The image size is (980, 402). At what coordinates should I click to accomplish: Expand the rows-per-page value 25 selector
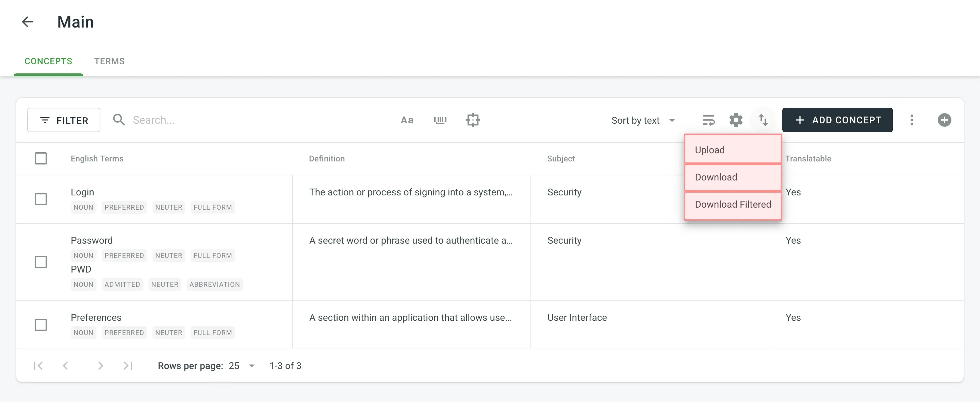tap(240, 366)
